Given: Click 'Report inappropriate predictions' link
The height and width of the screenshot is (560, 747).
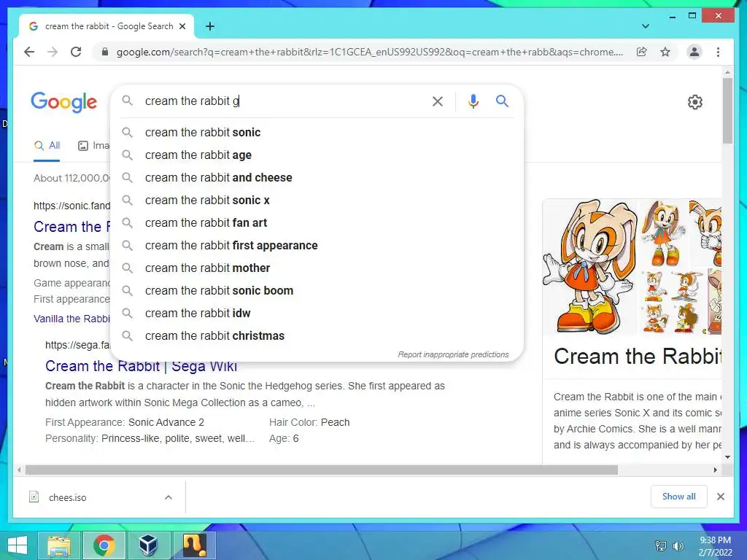Looking at the screenshot, I should point(453,355).
